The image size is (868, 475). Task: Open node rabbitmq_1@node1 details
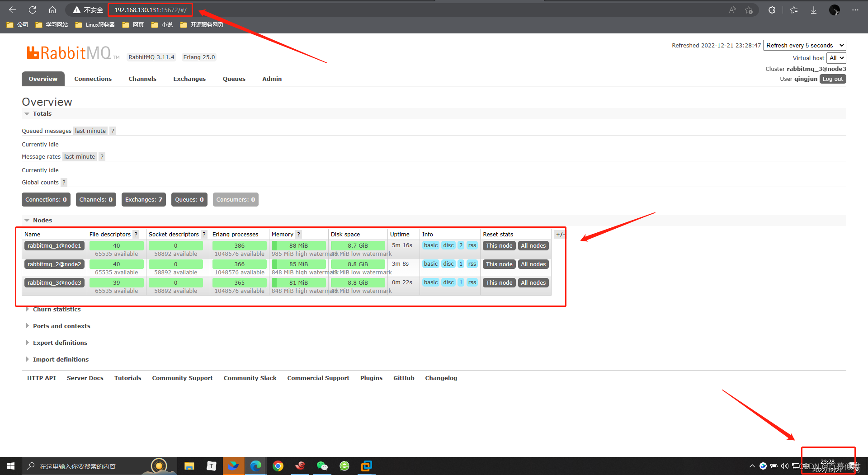tap(54, 246)
